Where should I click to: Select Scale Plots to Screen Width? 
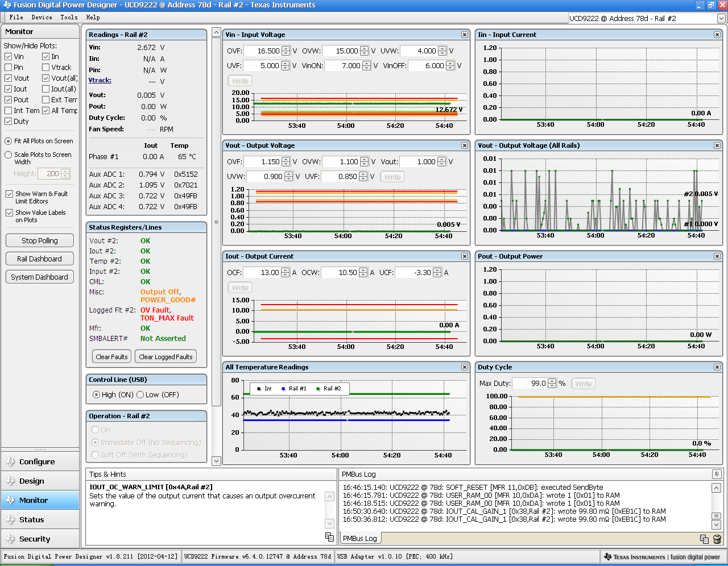(8, 155)
